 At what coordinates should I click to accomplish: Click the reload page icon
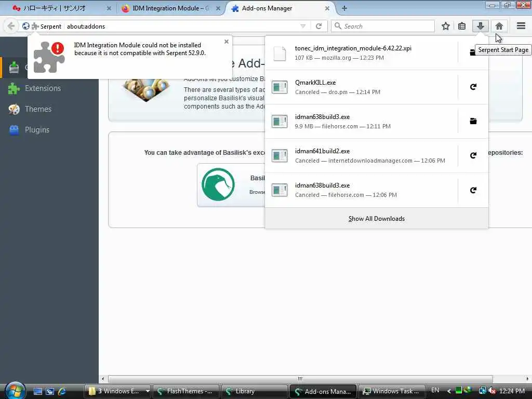[x=318, y=26]
